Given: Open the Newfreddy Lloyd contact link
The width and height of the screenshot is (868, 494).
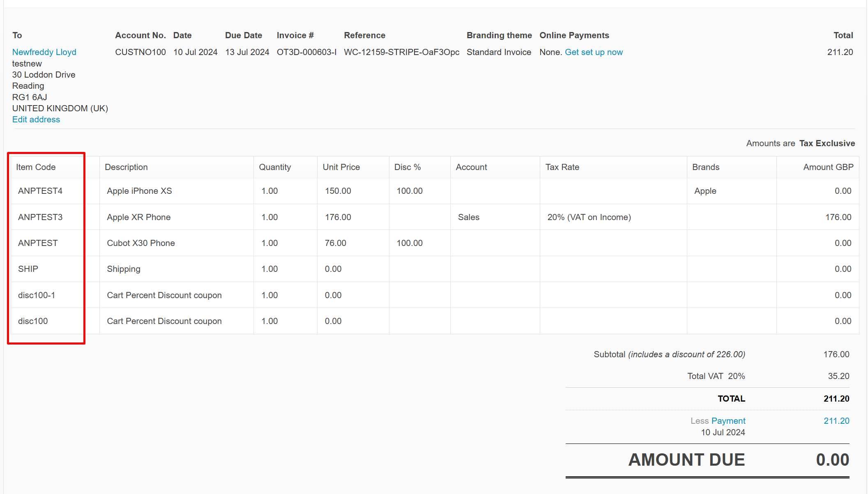Looking at the screenshot, I should coord(44,52).
